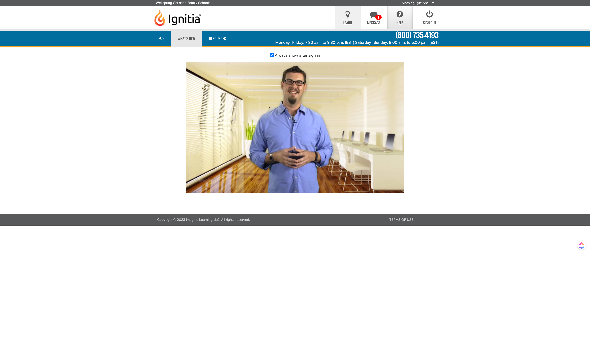590x364 pixels.
Task: Open the Terms of Use link
Action: (x=401, y=219)
